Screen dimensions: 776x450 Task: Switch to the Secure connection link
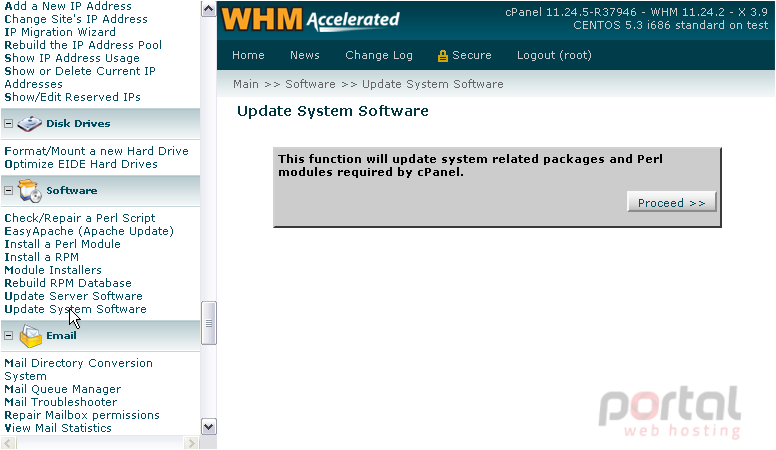tap(472, 55)
